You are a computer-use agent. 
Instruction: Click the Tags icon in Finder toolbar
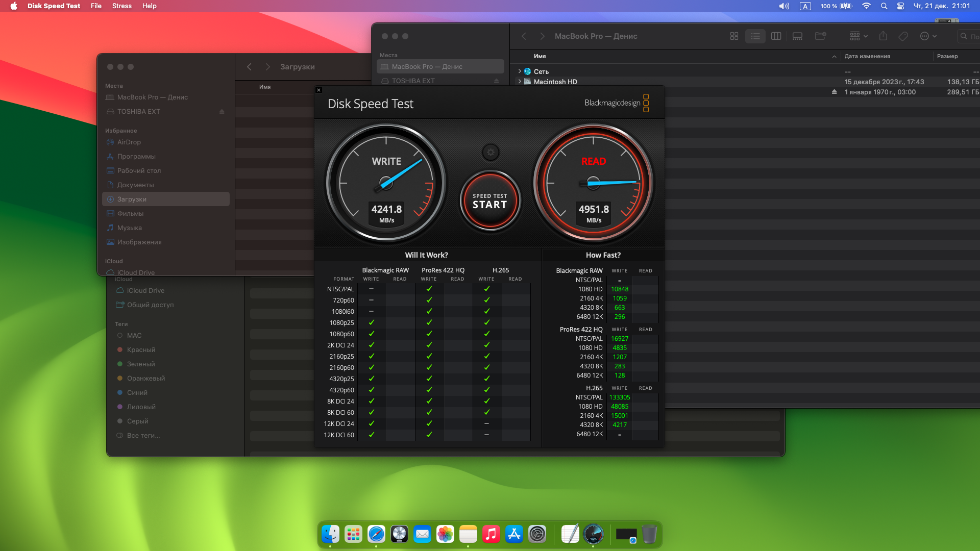point(903,36)
